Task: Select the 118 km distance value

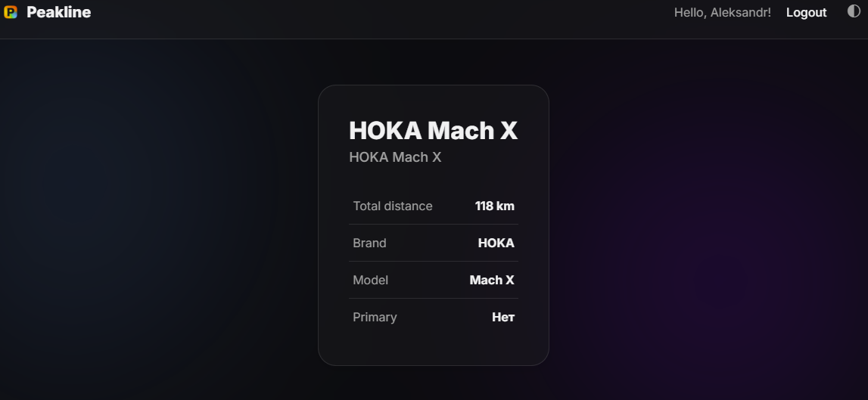Action: pyautogui.click(x=494, y=206)
